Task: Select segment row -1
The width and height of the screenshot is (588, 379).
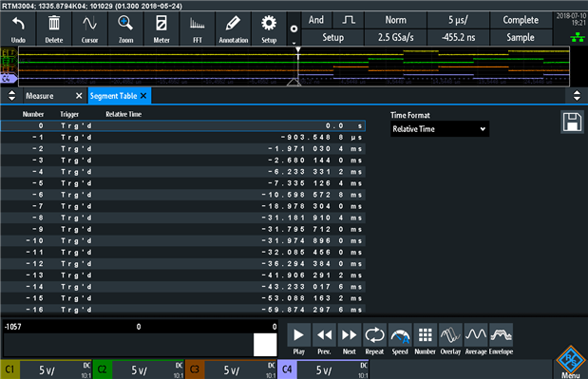Action: tap(183, 137)
